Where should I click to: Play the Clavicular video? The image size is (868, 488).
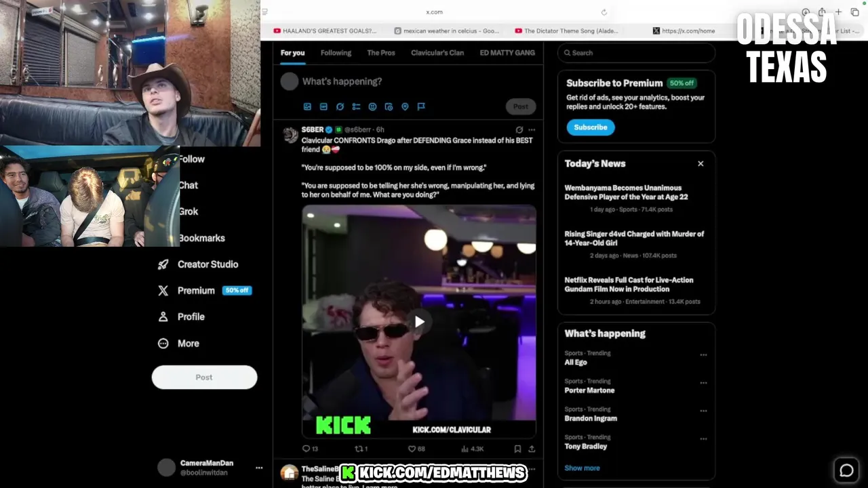tap(419, 322)
